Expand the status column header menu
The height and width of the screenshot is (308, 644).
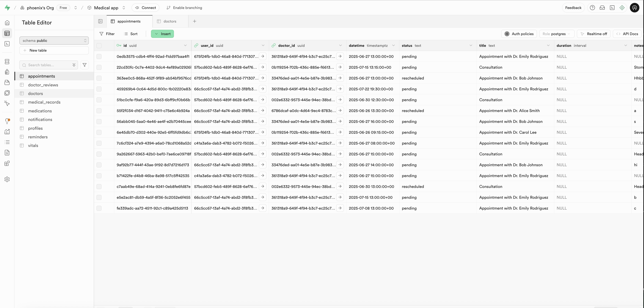point(471,45)
